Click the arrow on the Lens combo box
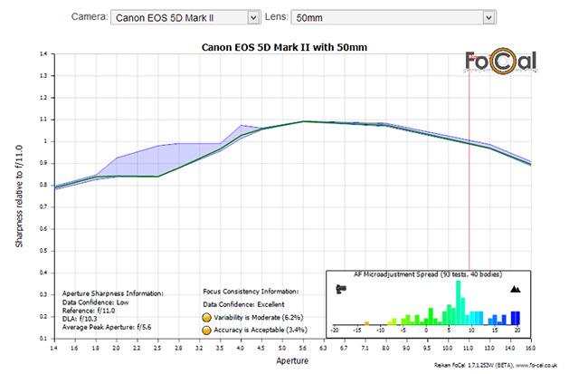588x374 pixels. (488, 16)
